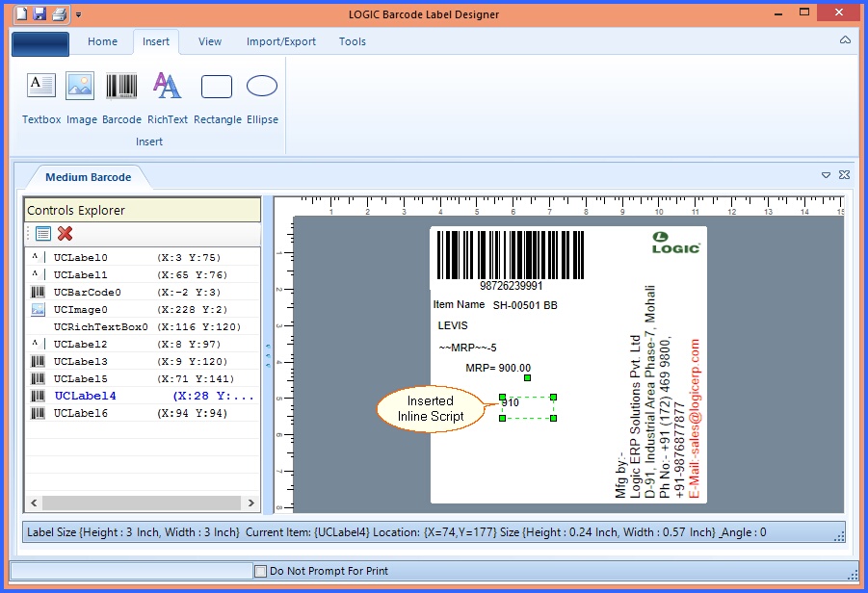The image size is (868, 593).
Task: Select the Item Name label on canvas
Action: coord(459,304)
